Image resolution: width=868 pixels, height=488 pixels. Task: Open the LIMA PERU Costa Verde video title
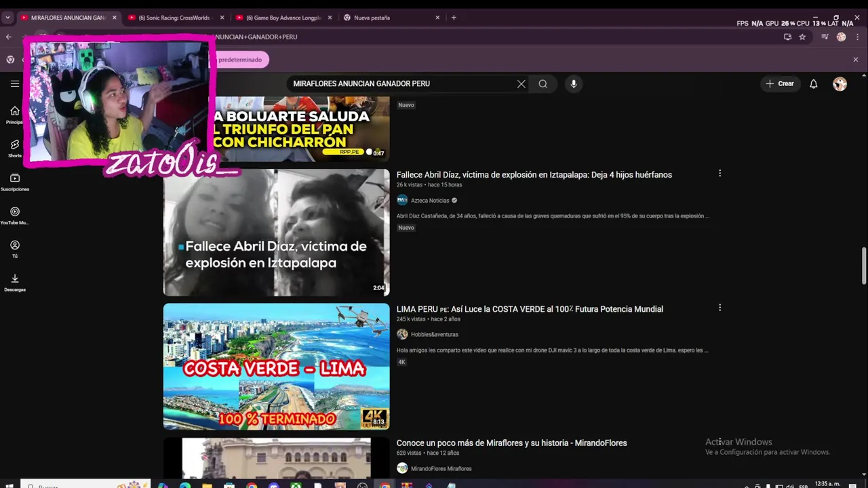[x=530, y=309]
